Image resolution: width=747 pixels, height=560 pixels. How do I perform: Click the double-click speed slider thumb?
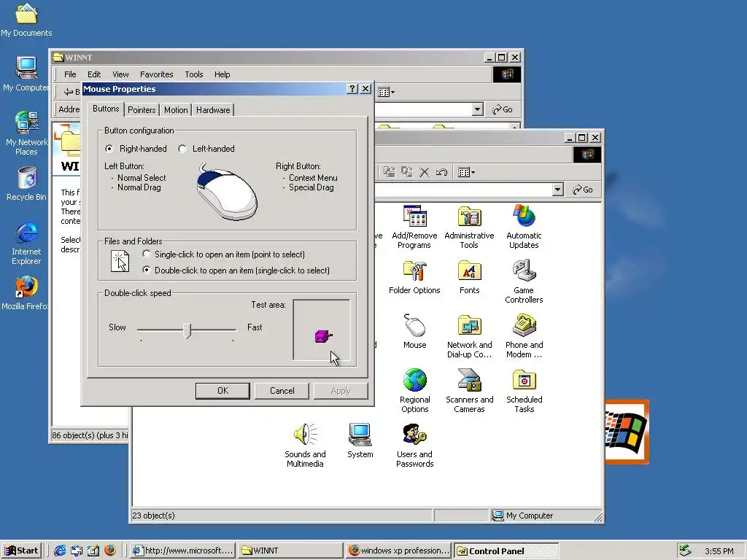pyautogui.click(x=187, y=330)
